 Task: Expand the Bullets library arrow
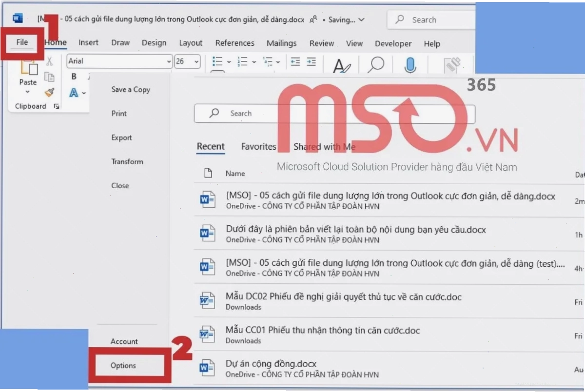coord(229,62)
